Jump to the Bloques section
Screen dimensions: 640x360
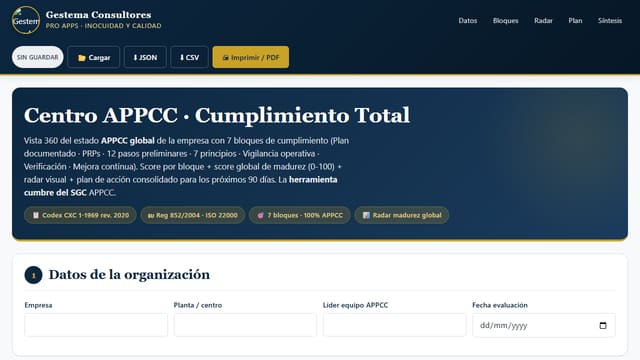[505, 20]
